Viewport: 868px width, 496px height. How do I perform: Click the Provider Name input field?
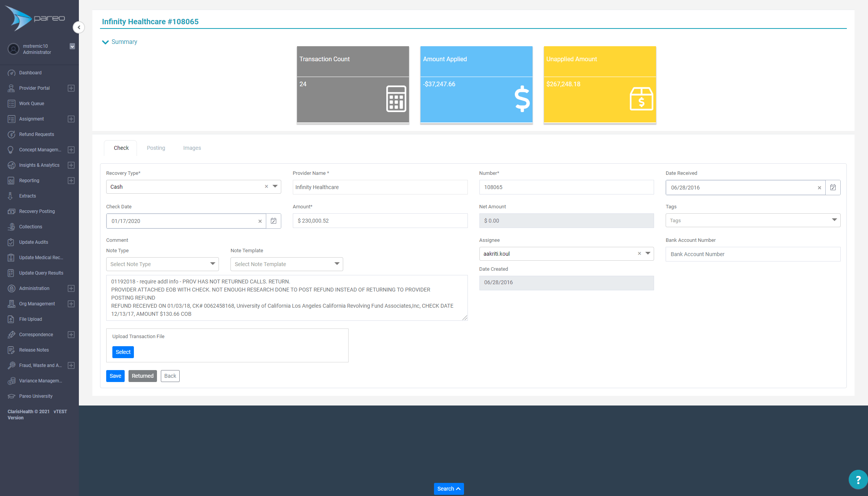(380, 187)
